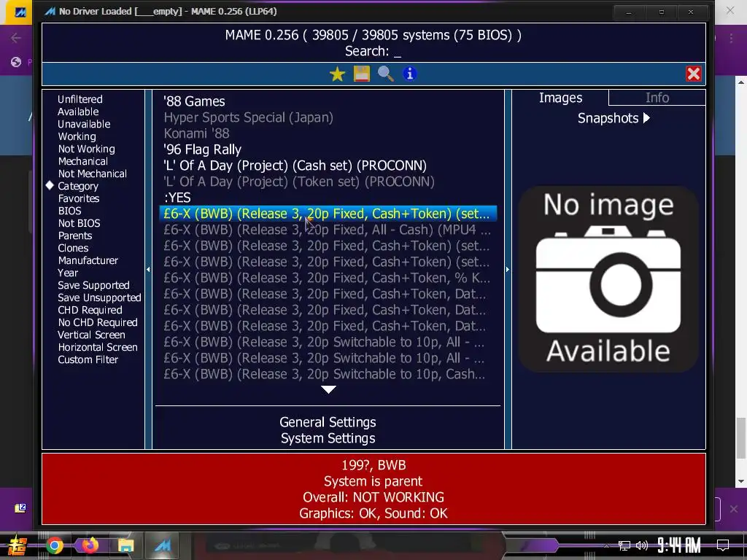Select the Not Working filter
The image size is (747, 560).
[86, 149]
